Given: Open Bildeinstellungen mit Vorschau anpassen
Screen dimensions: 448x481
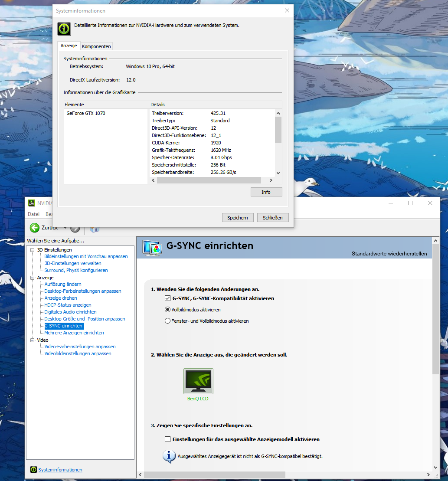Looking at the screenshot, I should pos(86,256).
